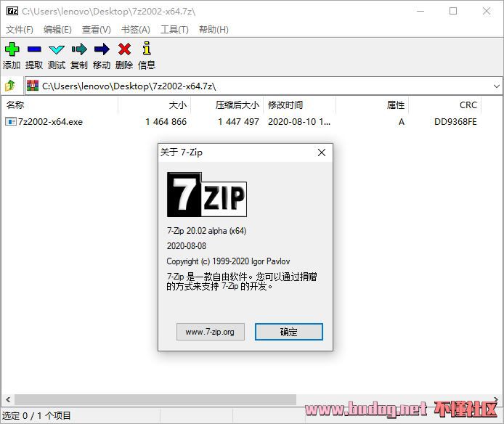This screenshot has height=424, width=504.
Task: Click the Move (移动) blue arrow icon
Action: 102,49
